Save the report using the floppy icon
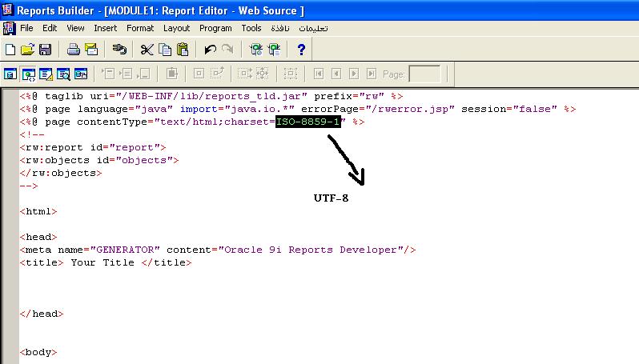This screenshot has width=639, height=364. [46, 50]
